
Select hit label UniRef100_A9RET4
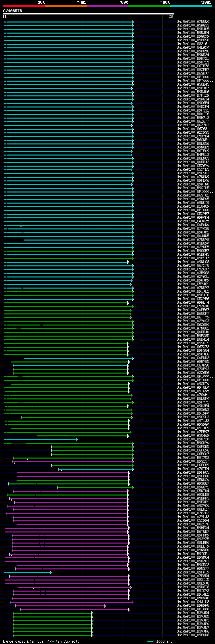pyautogui.click(x=193, y=302)
